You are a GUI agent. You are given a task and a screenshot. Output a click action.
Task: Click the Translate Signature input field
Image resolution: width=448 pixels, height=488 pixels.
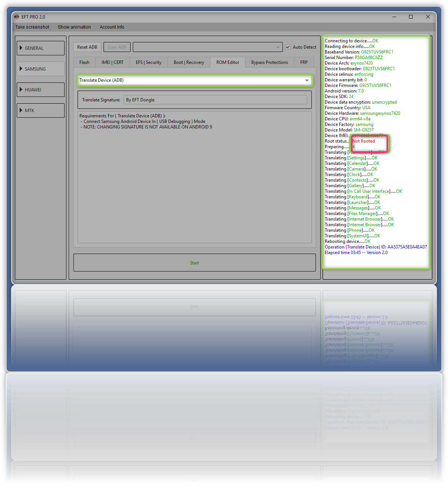tap(215, 100)
